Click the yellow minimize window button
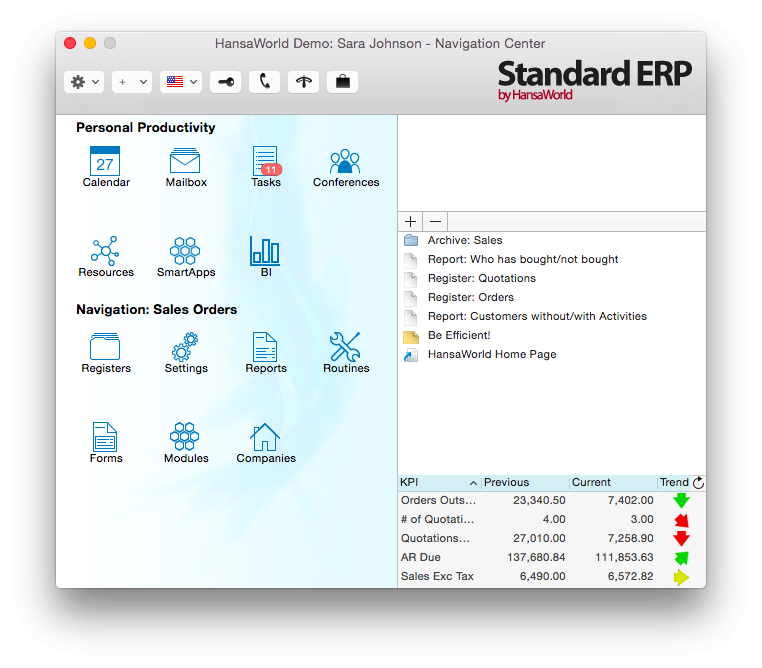 tap(90, 43)
